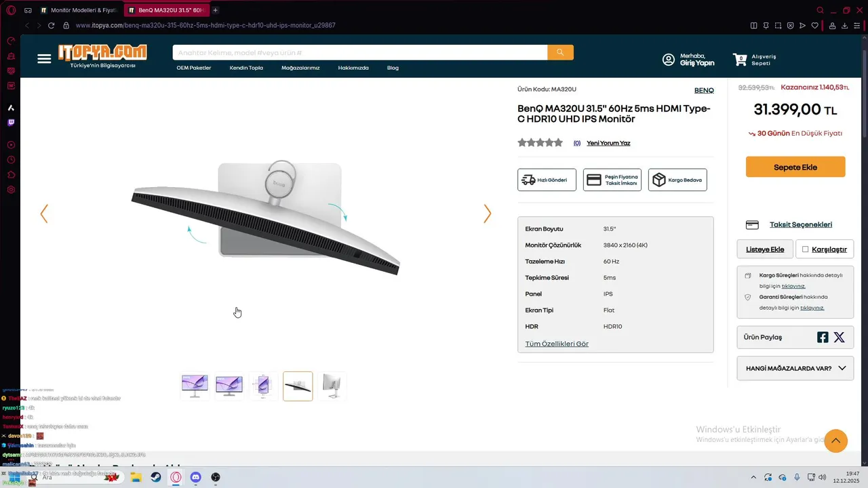The width and height of the screenshot is (868, 488).
Task: Expand Hangi Mağazalarda Var section
Action: pos(795,368)
